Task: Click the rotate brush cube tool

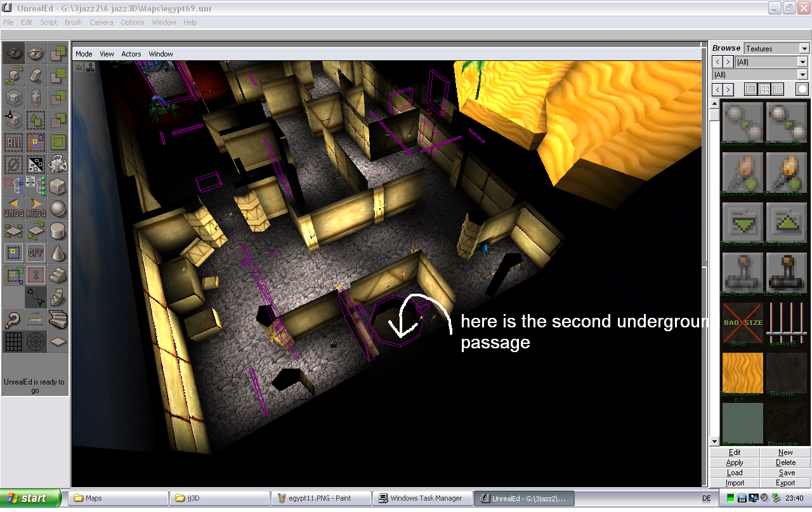Action: click(x=14, y=75)
